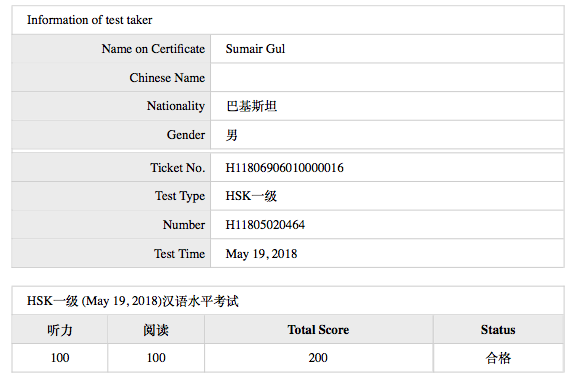Select test time value 'May 19, 2018'
This screenshot has height=378, width=576.
click(262, 253)
